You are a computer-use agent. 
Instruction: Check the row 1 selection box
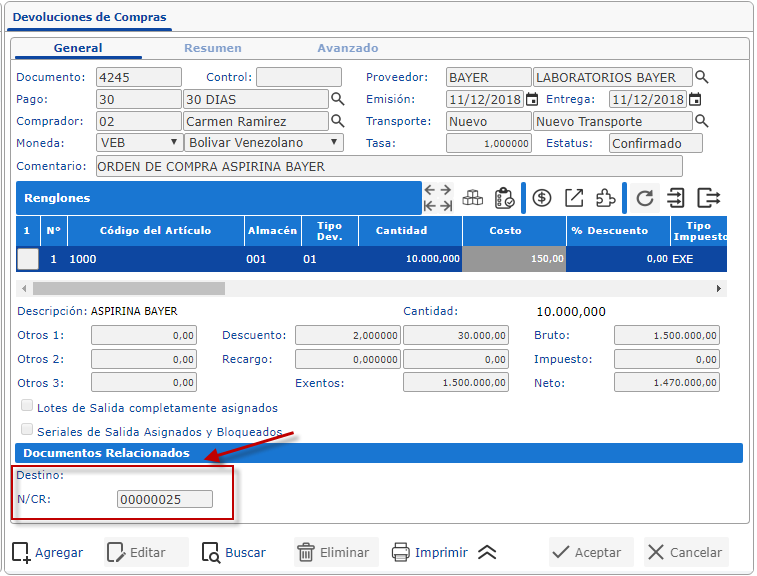28,259
